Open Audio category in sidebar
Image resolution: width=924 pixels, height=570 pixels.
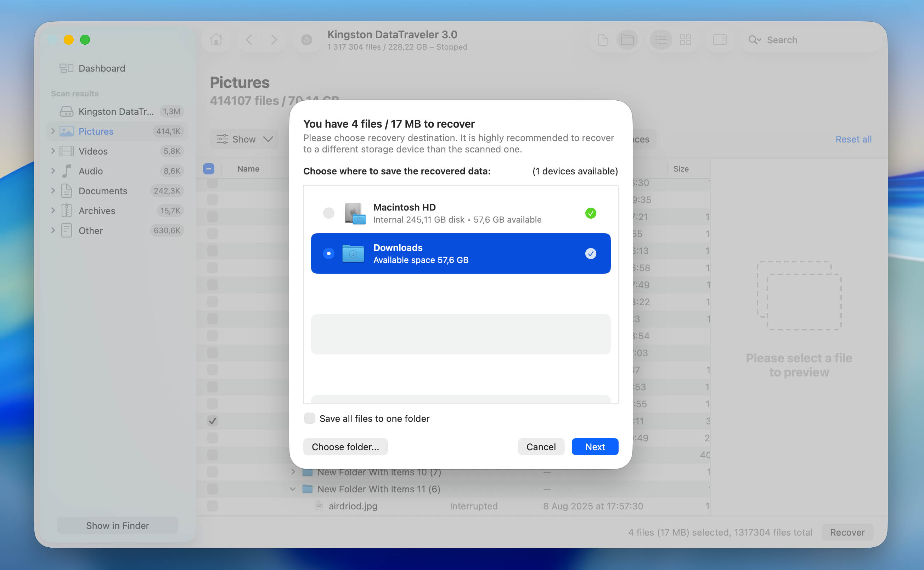(x=118, y=171)
